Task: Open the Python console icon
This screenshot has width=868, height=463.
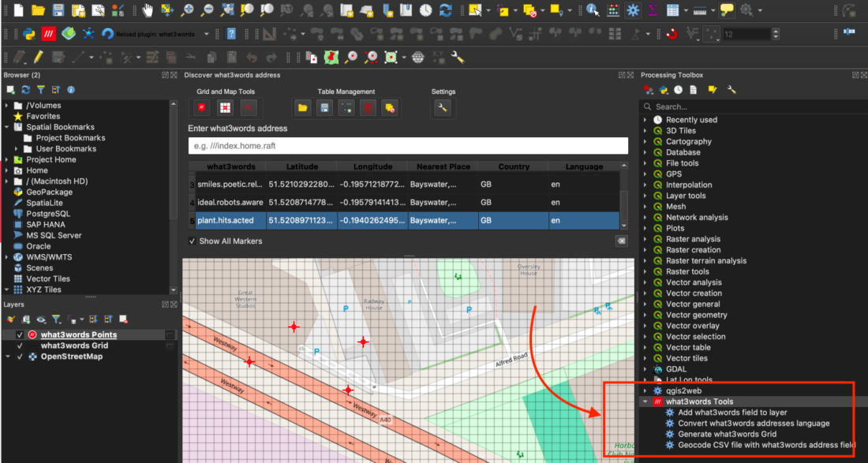Action: pos(29,34)
